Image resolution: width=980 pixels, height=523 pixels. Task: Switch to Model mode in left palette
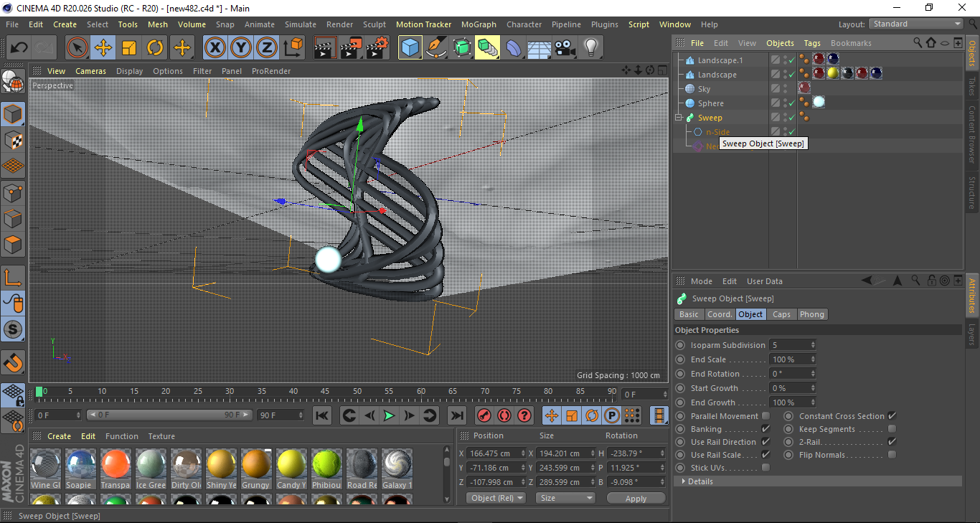[13, 113]
